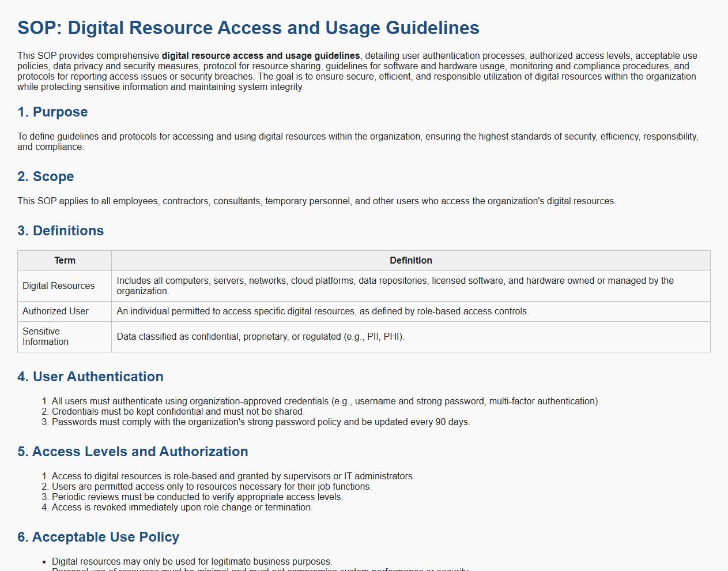Click the '5. Access Levels and Authorization' heading

pos(133,452)
